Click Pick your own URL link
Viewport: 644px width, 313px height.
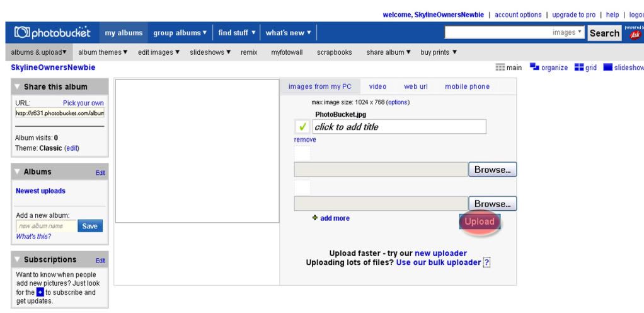(83, 103)
